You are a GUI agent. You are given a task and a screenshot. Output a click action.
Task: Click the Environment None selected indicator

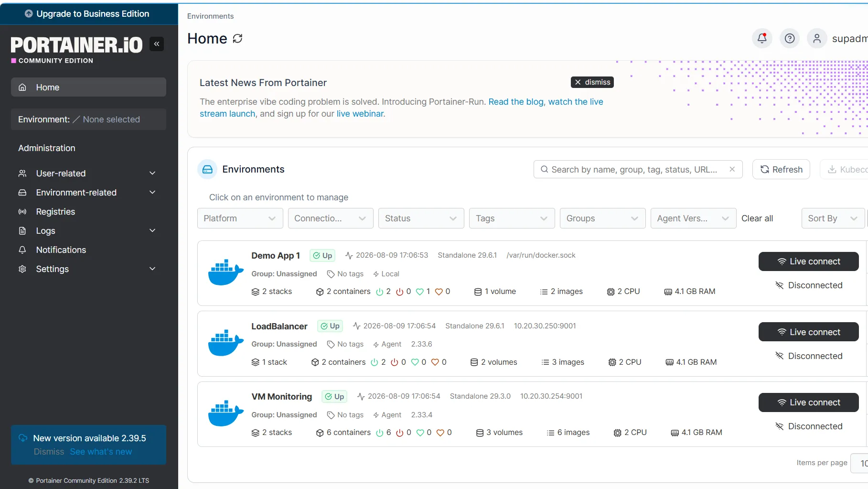(x=88, y=120)
